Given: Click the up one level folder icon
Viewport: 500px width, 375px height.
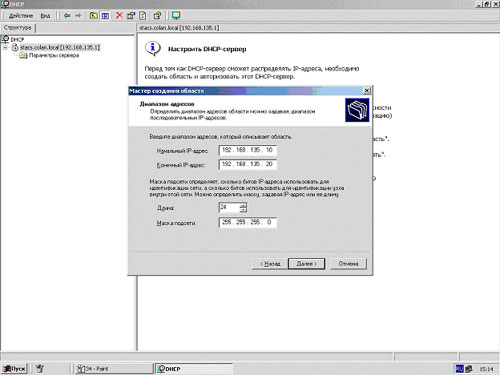Looking at the screenshot, I should coord(94,16).
